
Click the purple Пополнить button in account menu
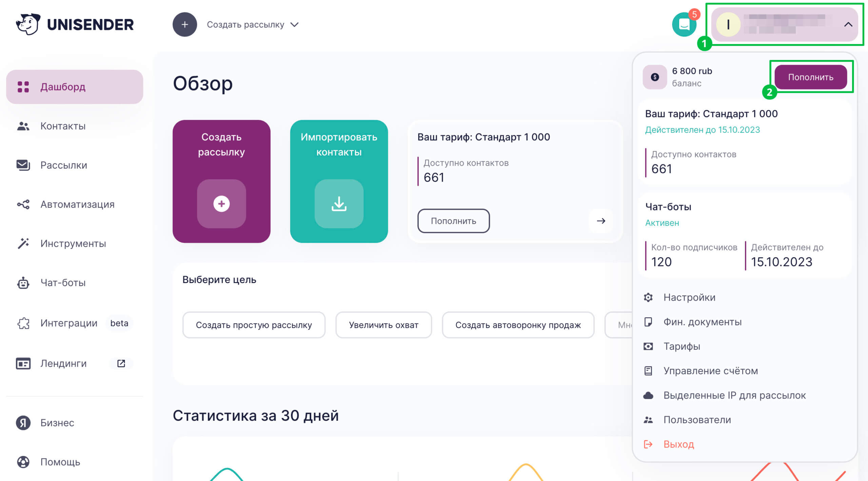tap(810, 77)
